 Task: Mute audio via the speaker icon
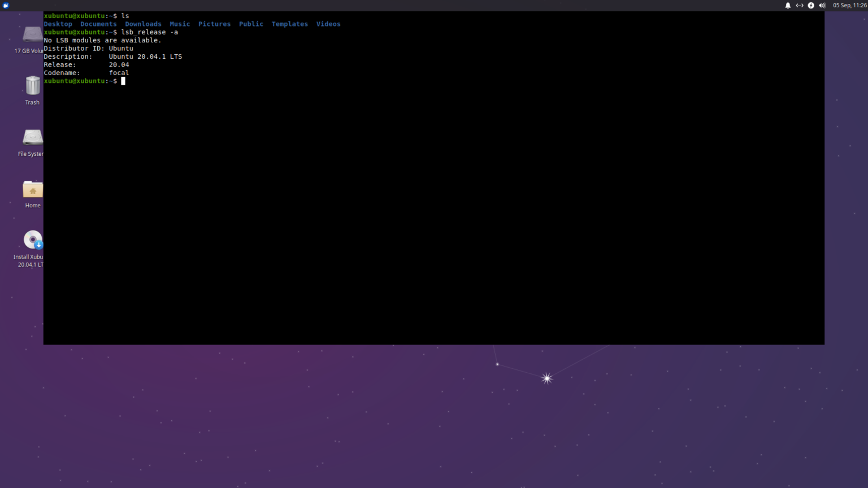(822, 5)
